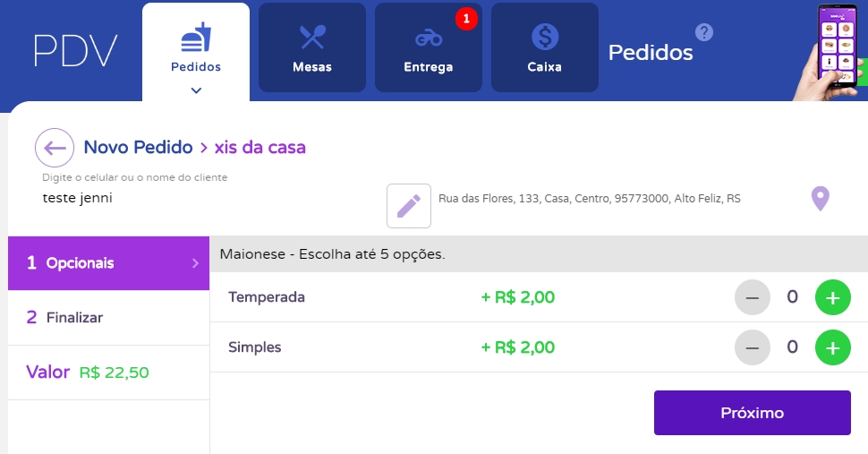Increase Temperada quantity with plus button
Screen dimensions: 868x454
tap(832, 297)
